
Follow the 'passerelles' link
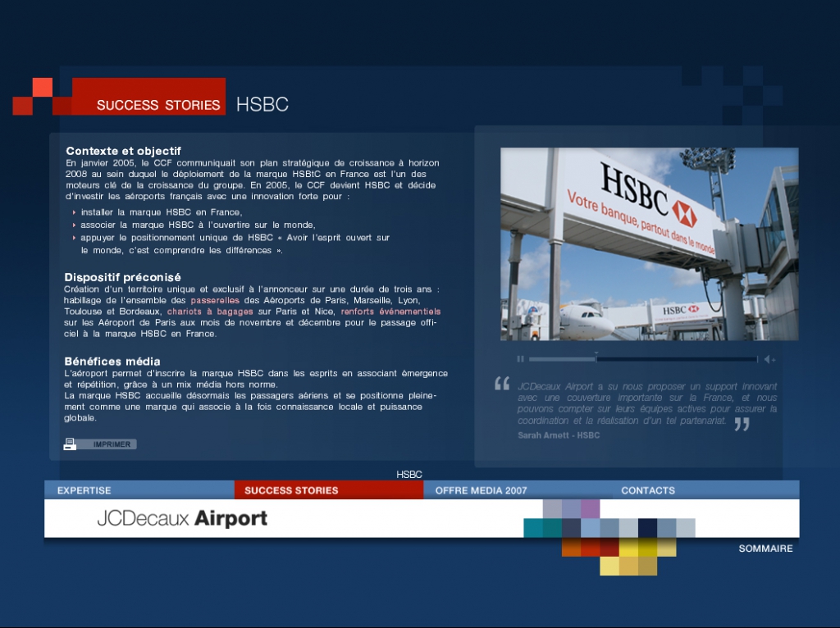(x=215, y=300)
